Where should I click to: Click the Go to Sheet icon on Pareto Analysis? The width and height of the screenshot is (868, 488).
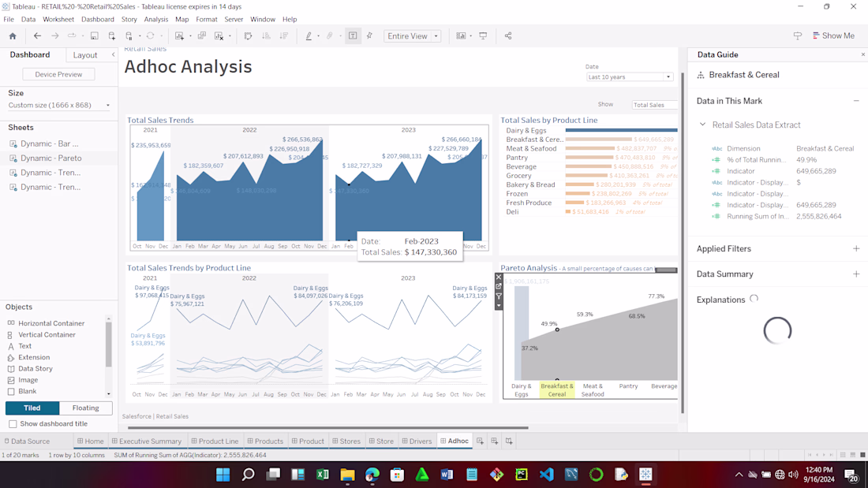pyautogui.click(x=499, y=287)
